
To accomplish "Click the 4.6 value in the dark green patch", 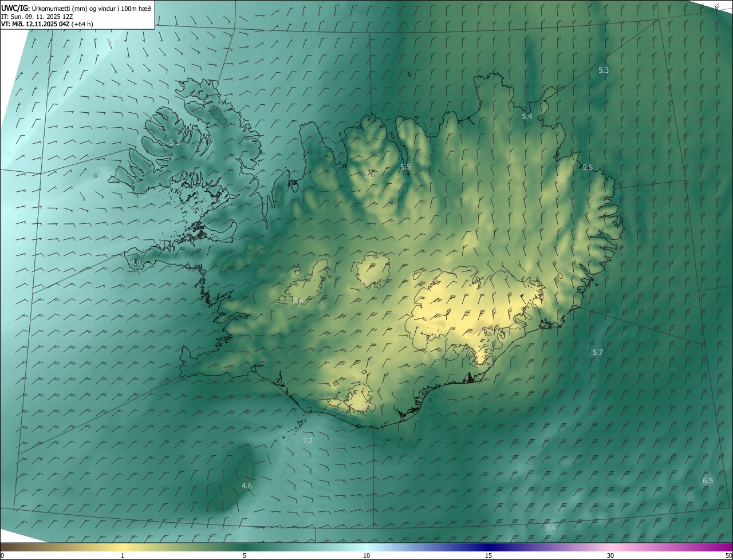I will pos(246,486).
